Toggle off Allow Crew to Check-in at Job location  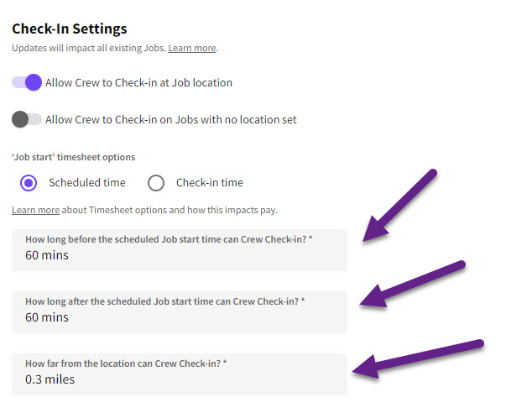pos(27,82)
